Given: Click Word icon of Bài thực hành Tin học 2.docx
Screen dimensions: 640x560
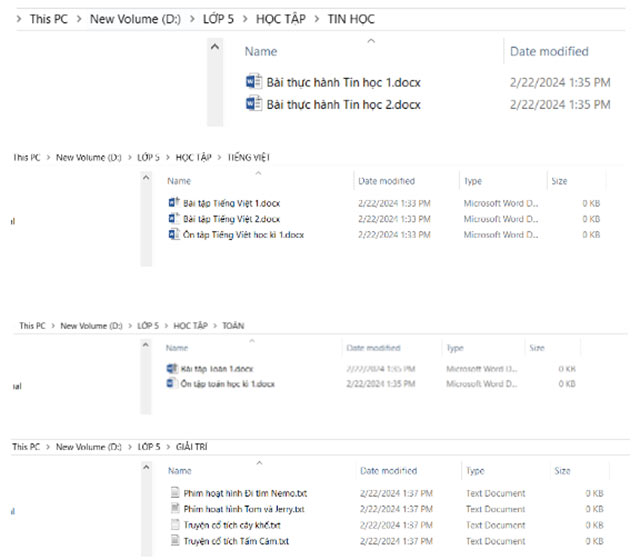Looking at the screenshot, I should pos(252,104).
